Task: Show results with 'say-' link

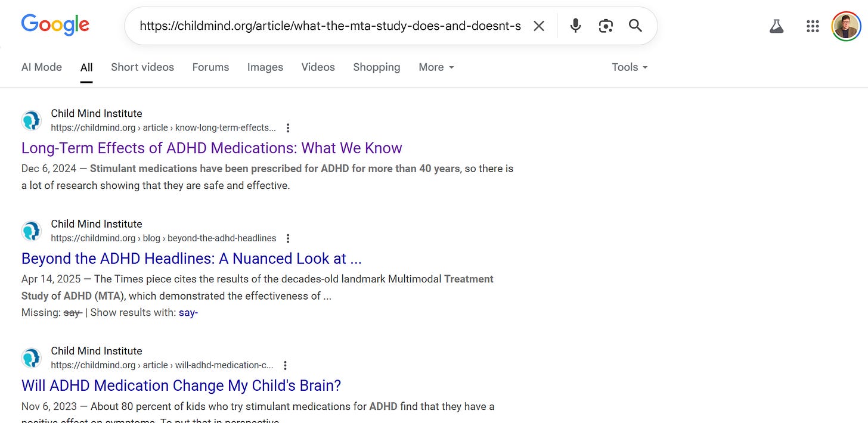Action: coord(188,312)
